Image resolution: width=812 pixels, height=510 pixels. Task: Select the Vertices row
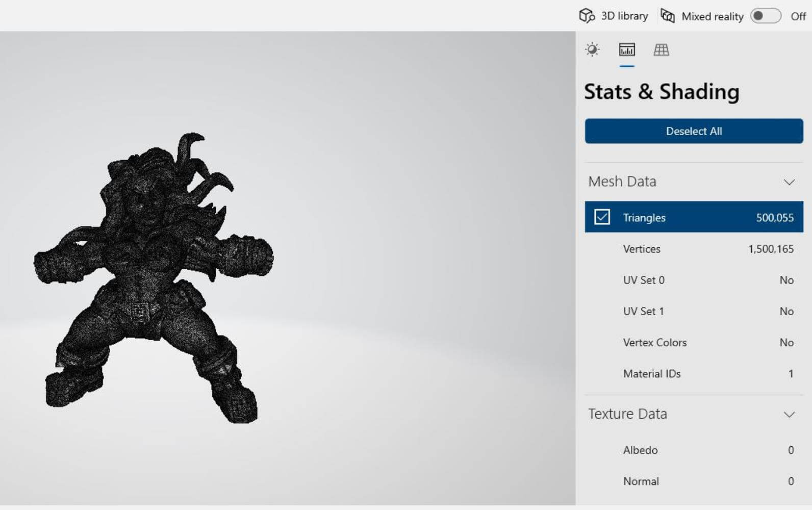(694, 249)
